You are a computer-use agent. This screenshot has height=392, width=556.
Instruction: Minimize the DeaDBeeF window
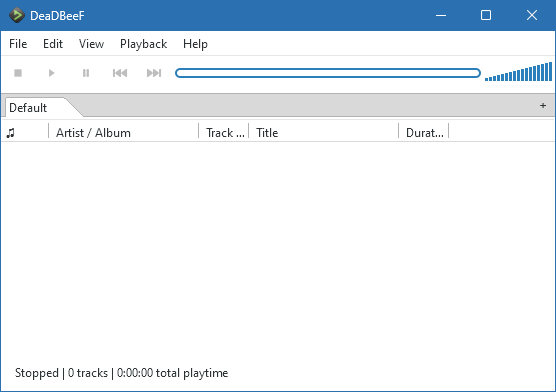coord(441,15)
